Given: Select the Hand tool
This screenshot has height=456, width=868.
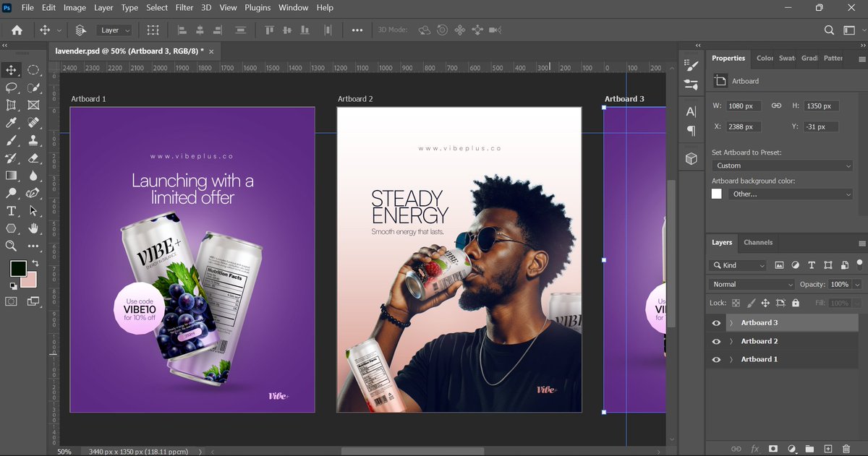Looking at the screenshot, I should (33, 228).
